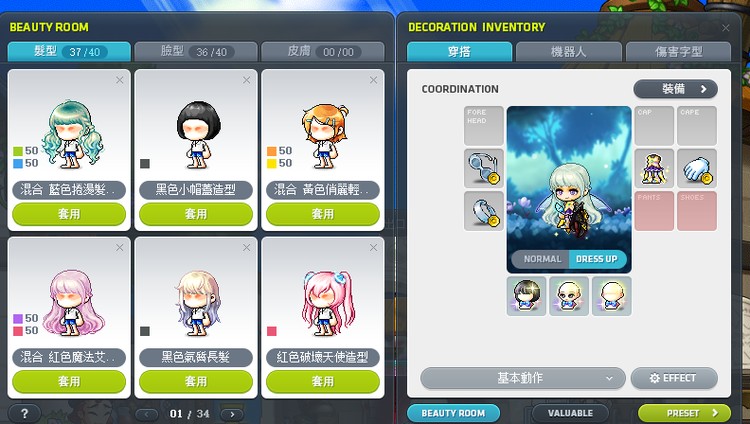Image resolution: width=750 pixels, height=424 pixels.
Task: Click the bald skin preview slot
Action: pos(612,296)
